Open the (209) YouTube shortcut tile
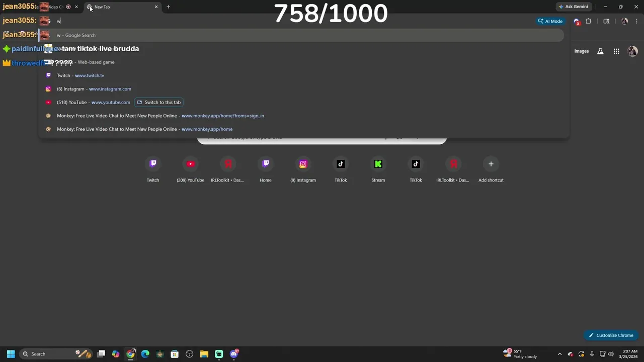 (190, 170)
